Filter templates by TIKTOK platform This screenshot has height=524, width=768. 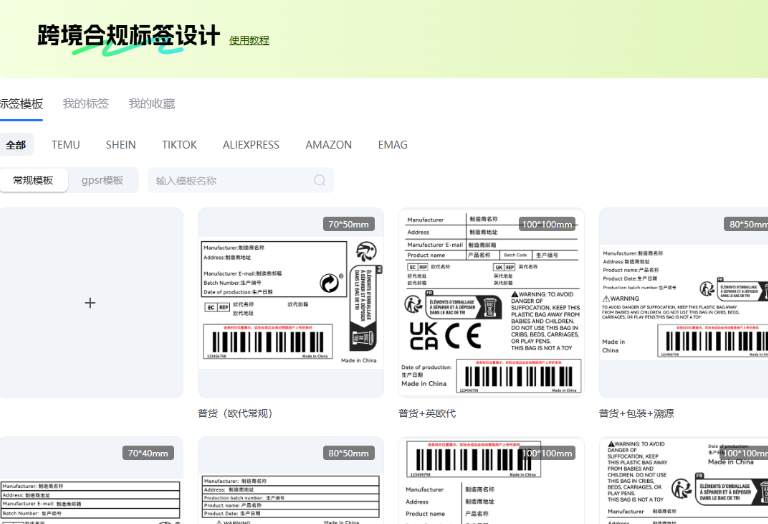(179, 145)
